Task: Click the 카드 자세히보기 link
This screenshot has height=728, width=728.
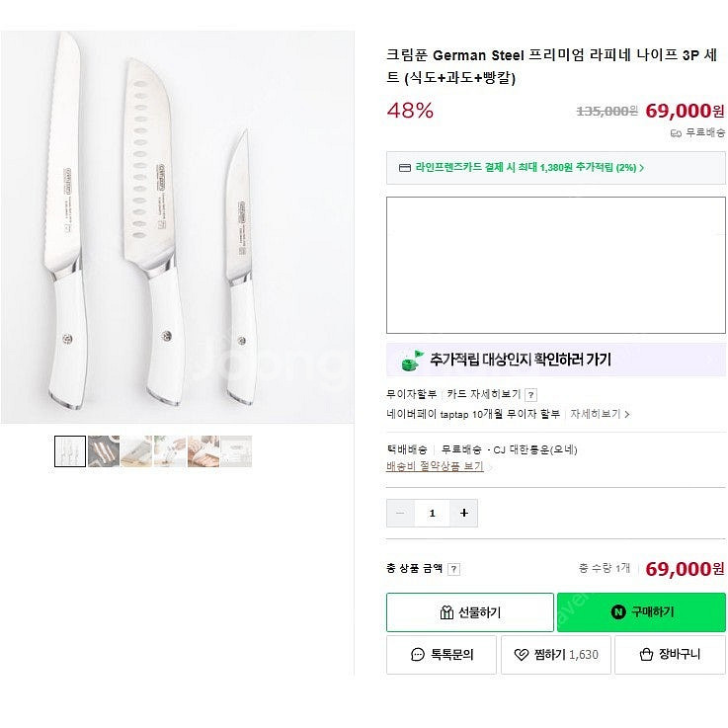Action: 483,395
